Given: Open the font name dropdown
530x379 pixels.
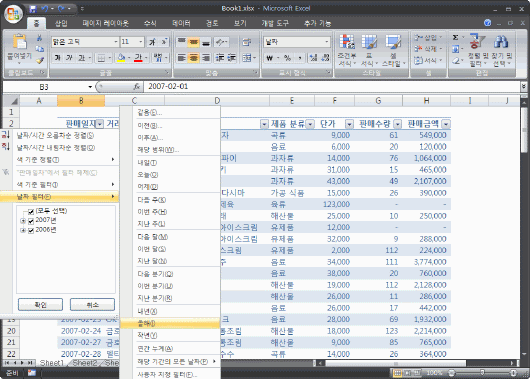Looking at the screenshot, I should click(116, 42).
